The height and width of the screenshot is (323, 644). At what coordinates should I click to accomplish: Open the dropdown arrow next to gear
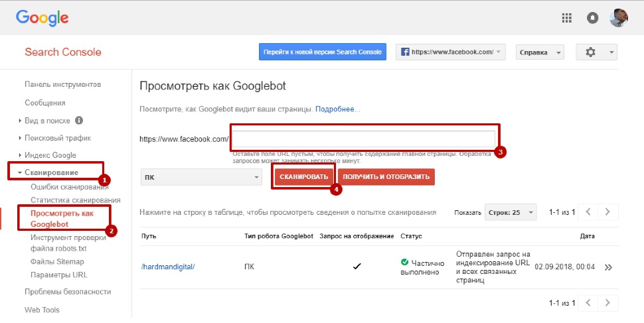tap(611, 52)
